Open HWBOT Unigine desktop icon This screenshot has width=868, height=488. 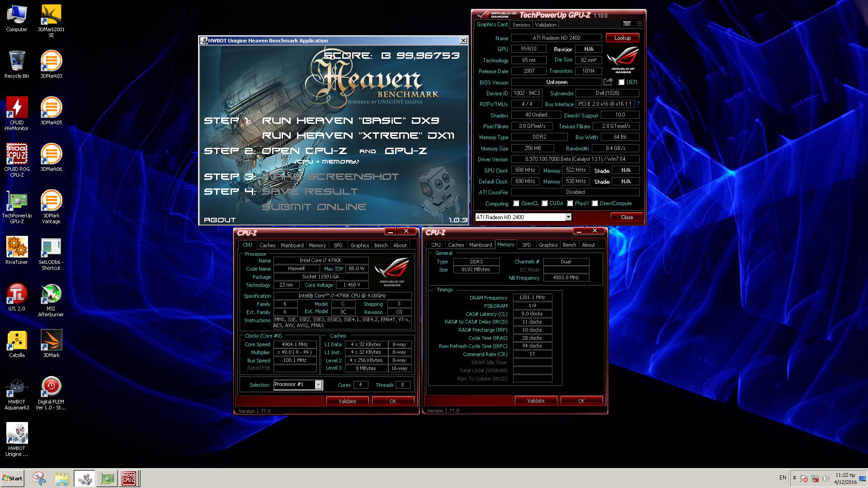[17, 440]
